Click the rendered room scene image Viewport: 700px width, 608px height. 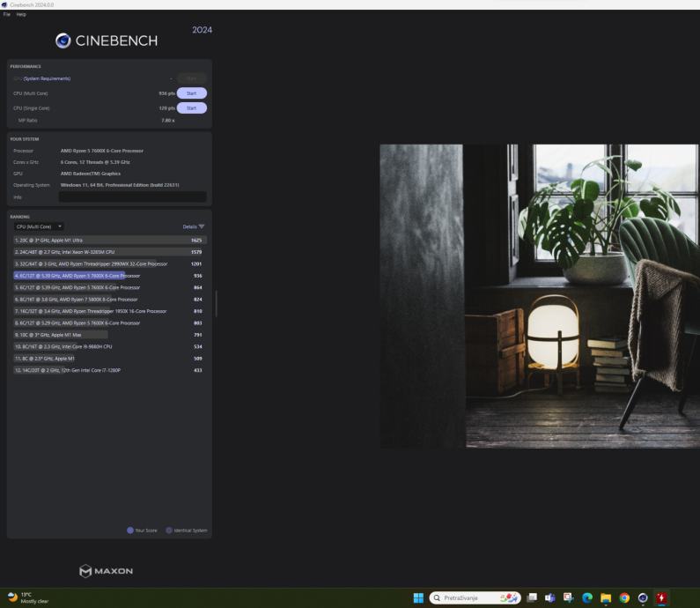coord(540,296)
